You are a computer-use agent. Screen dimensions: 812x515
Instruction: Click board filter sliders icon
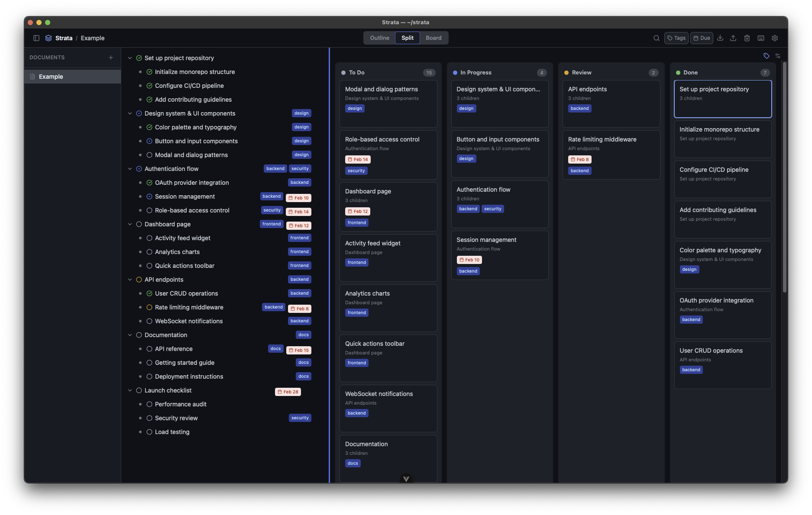click(778, 56)
